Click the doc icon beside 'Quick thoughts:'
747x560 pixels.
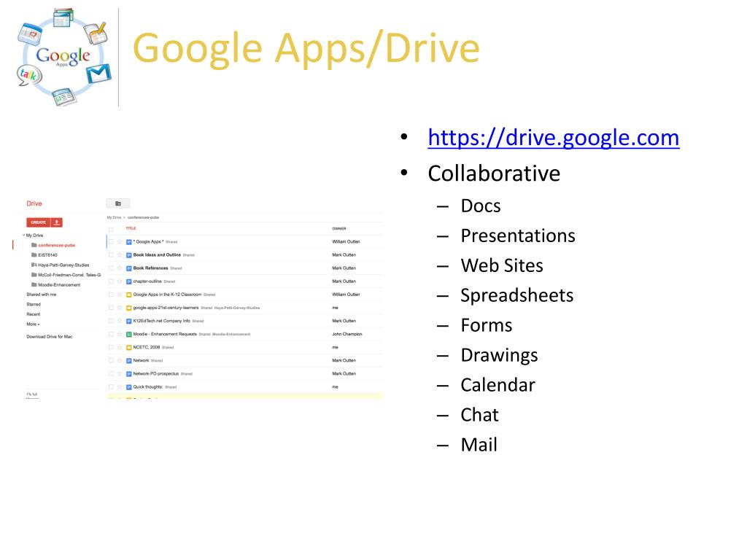[x=128, y=387]
